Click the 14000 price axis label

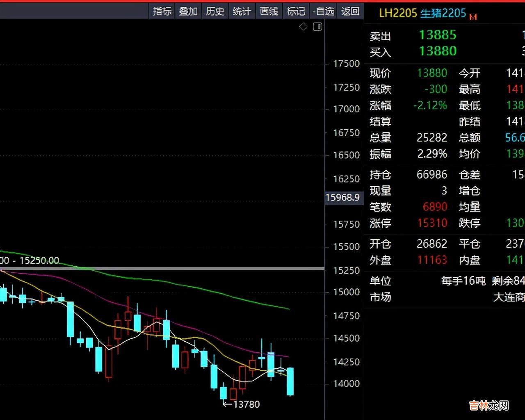(346, 383)
